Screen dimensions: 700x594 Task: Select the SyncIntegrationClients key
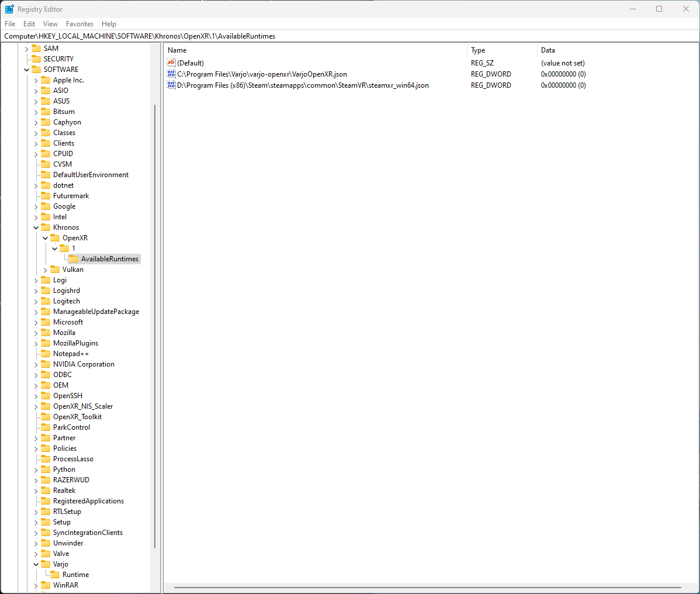point(88,533)
